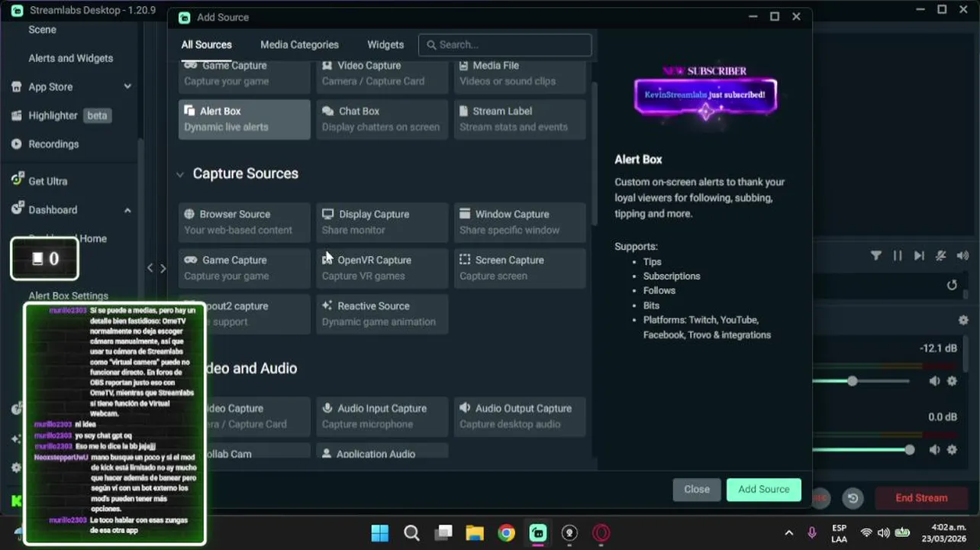Select the Application Audio source
This screenshot has height=550, width=980.
(382, 451)
